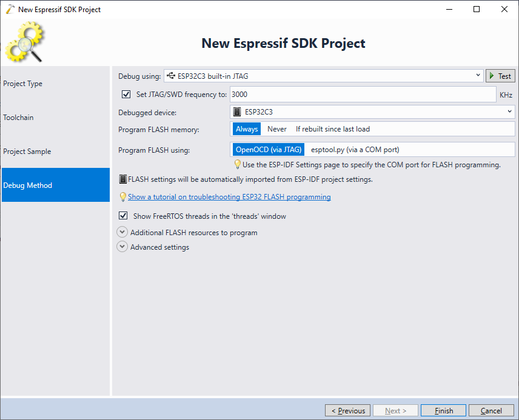The width and height of the screenshot is (519, 420).
Task: Disable Show FreeRTOS threads checkbox
Action: coord(123,216)
